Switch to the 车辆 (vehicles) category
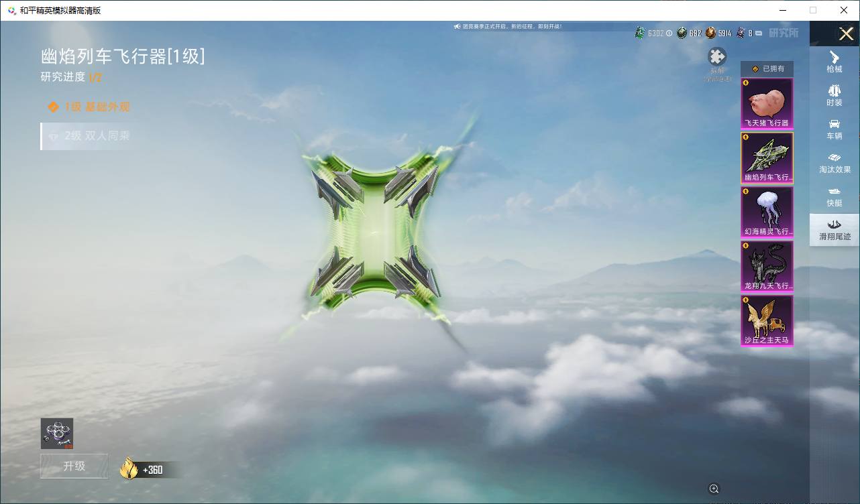860x504 pixels. (x=835, y=129)
